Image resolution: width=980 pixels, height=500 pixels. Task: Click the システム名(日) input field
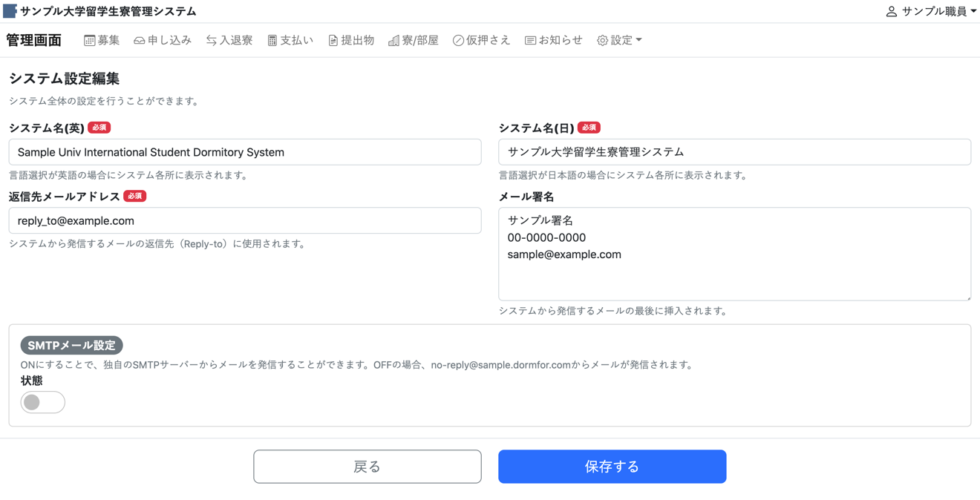coord(734,152)
